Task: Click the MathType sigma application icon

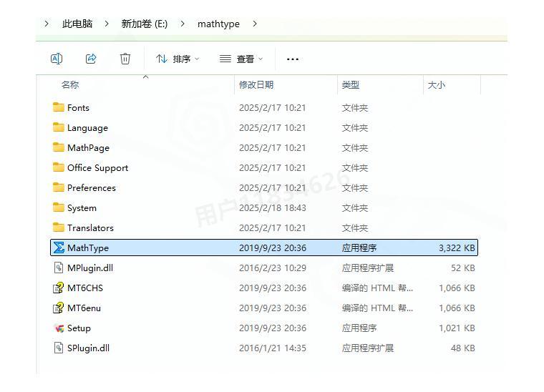Action: click(59, 248)
